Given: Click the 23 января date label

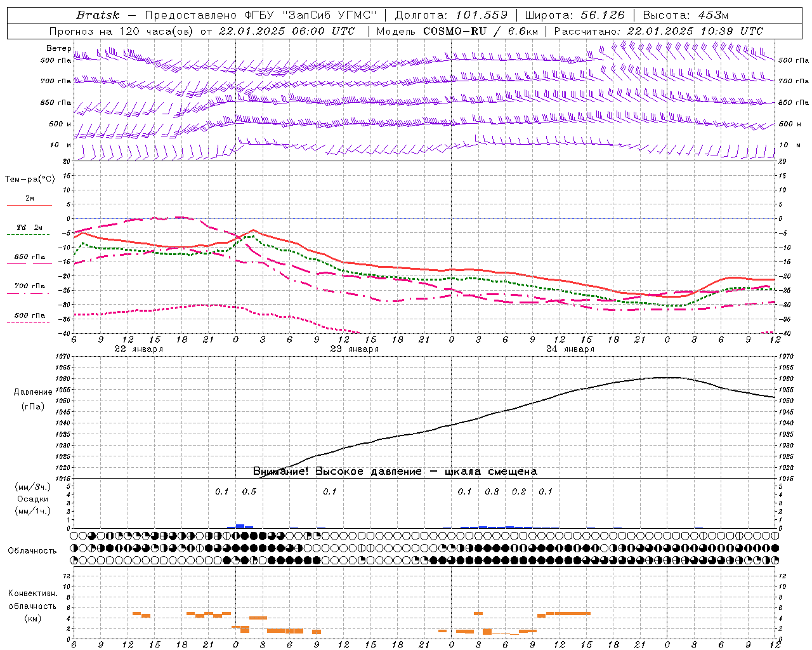Looking at the screenshot, I should coord(354,349).
